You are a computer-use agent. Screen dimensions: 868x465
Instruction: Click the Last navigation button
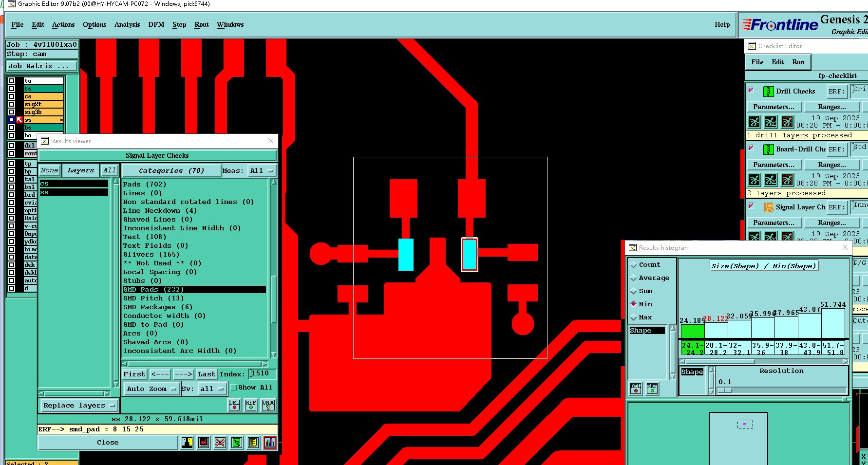coord(207,374)
